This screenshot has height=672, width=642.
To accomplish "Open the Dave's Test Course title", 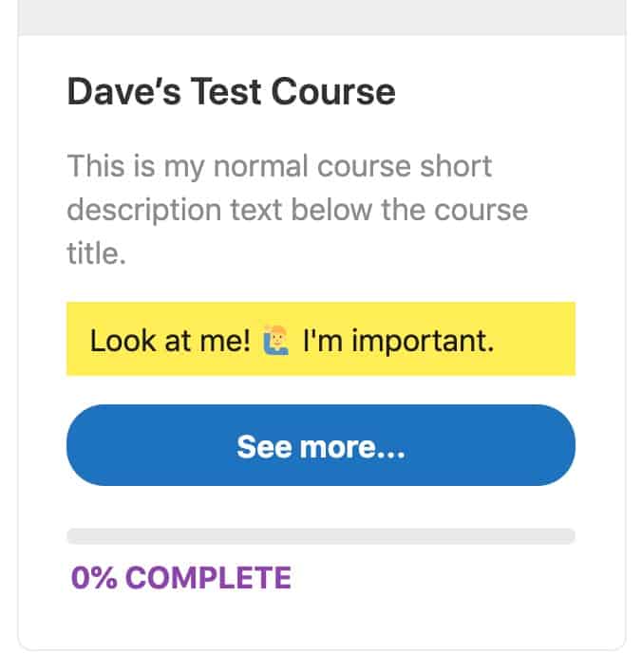I will [231, 92].
